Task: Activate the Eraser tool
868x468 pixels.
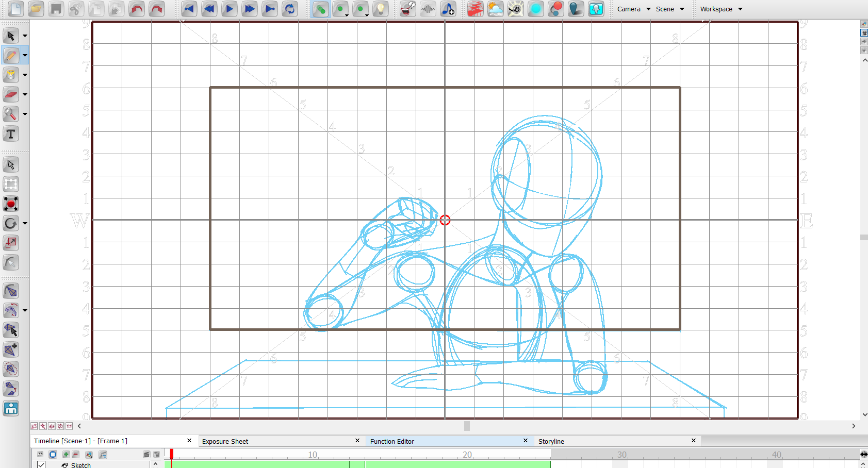Action: 10,94
